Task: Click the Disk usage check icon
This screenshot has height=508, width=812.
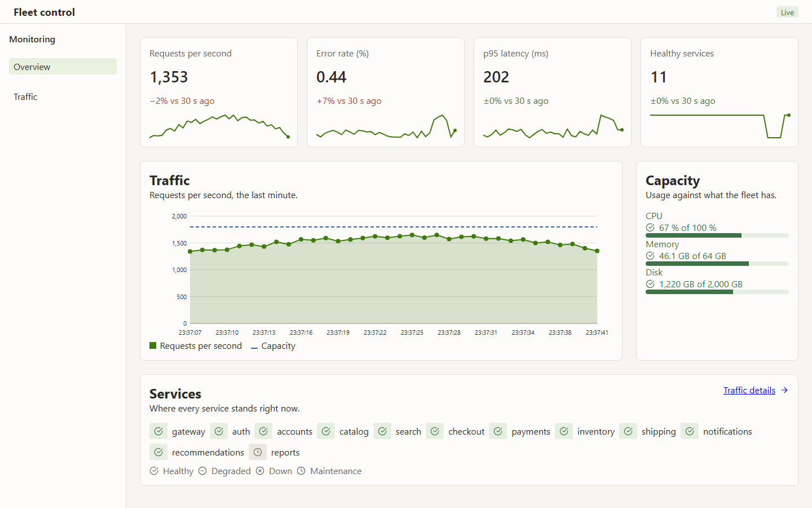Action: pyautogui.click(x=650, y=284)
